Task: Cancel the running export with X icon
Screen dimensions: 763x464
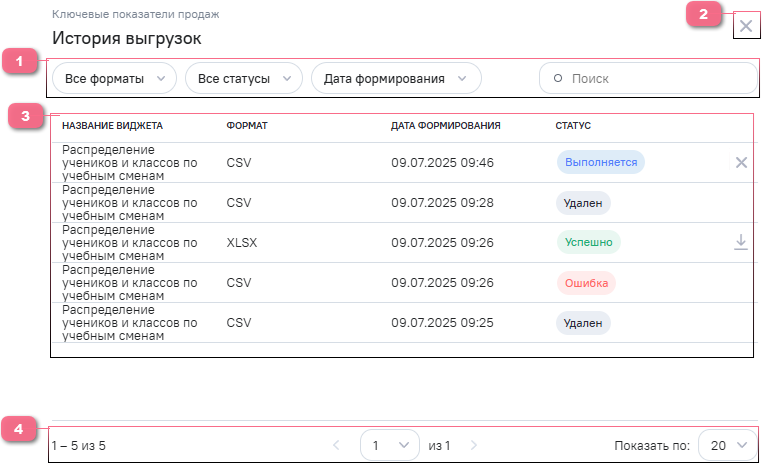Action: tap(741, 162)
